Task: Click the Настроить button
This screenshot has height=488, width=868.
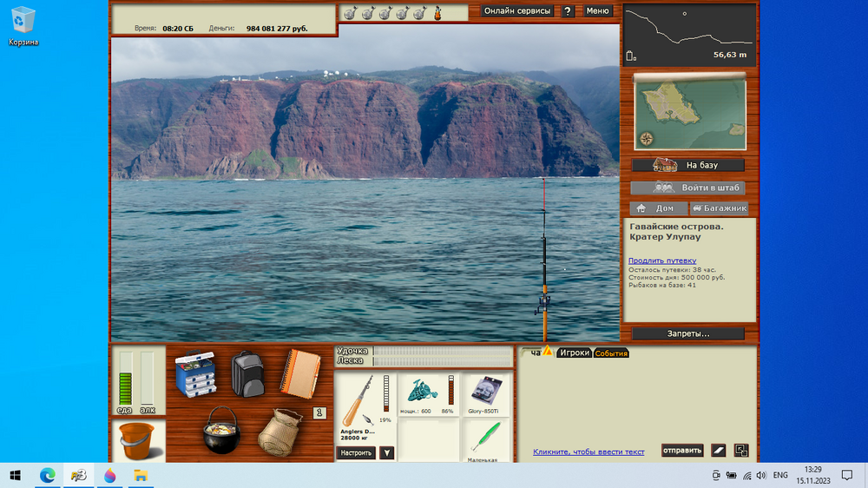Action: [356, 452]
